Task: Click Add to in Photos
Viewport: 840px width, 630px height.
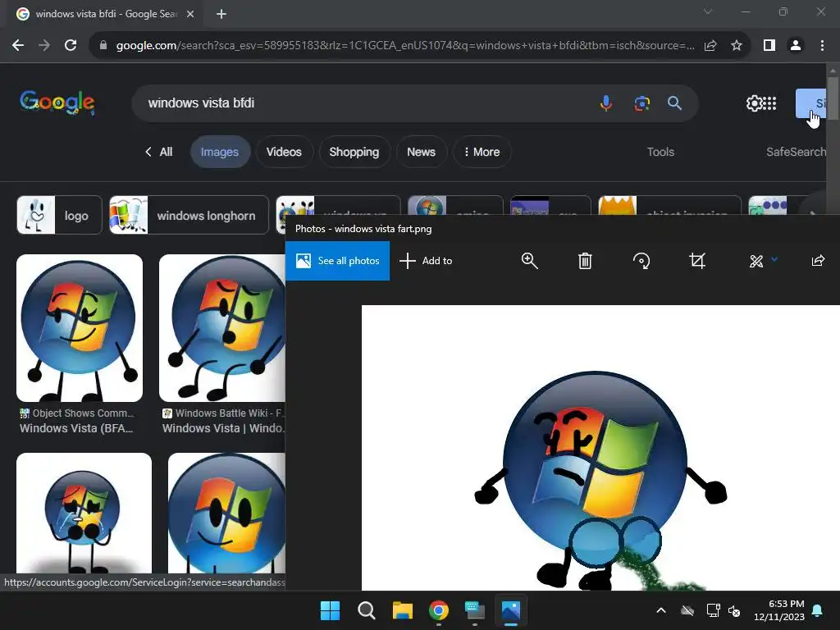Action: 427,261
